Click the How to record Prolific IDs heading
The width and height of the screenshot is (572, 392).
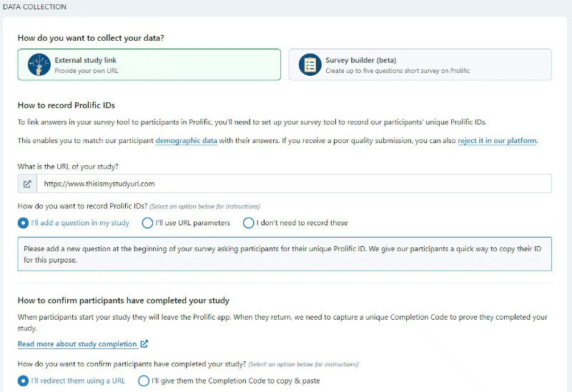point(66,105)
